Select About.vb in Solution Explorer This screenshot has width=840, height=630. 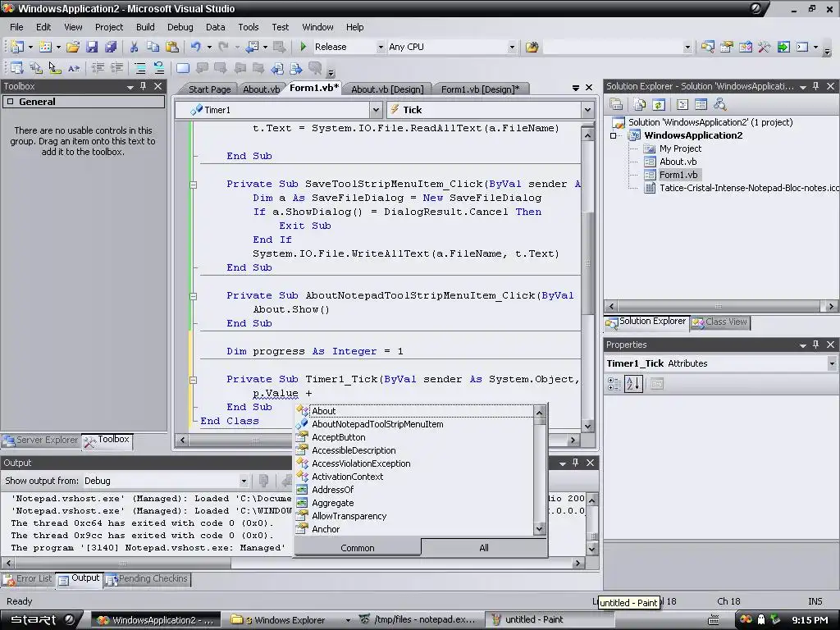(x=678, y=162)
